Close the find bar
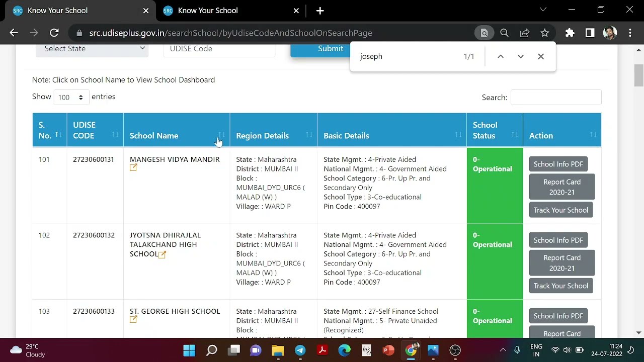 coord(540,56)
